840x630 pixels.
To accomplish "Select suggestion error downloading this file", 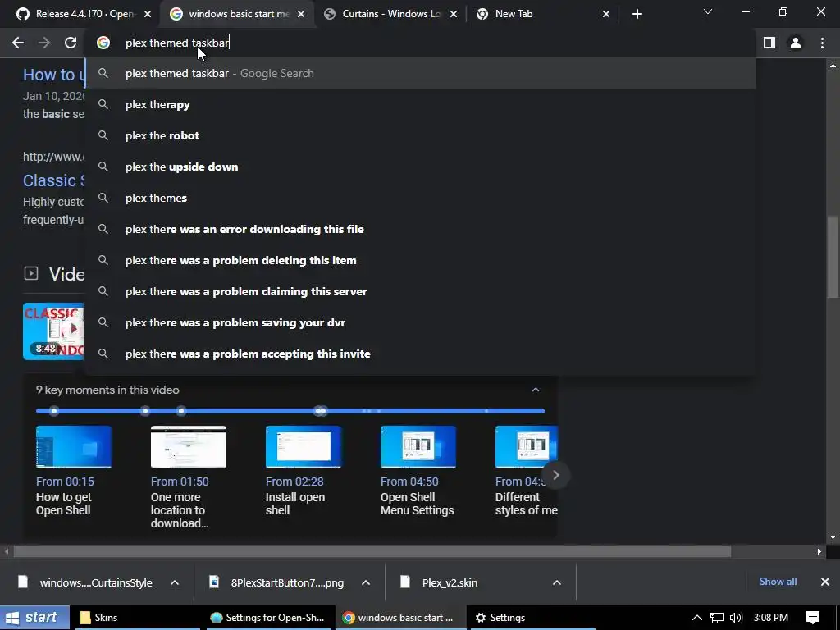I will tap(421, 229).
